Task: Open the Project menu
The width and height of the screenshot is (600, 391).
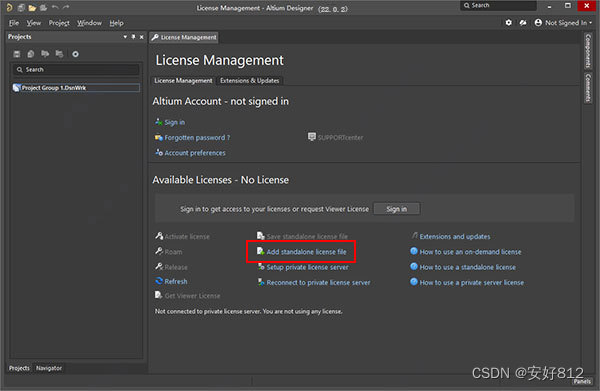Action: (59, 23)
